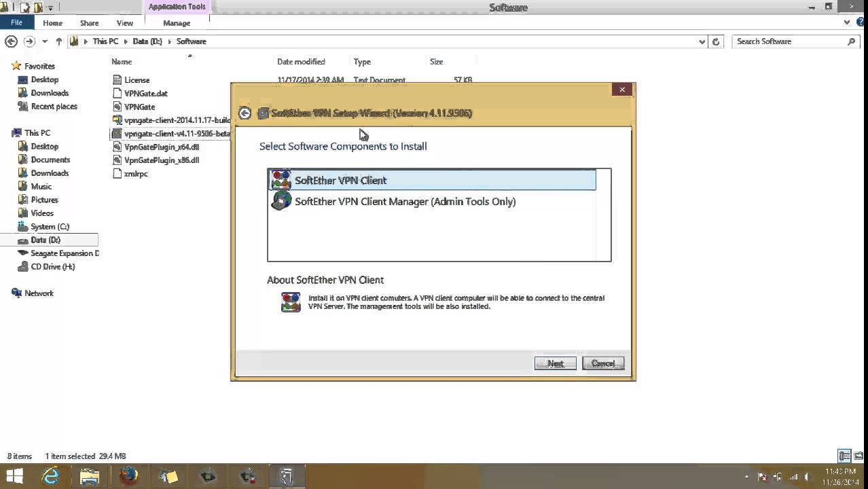This screenshot has height=489, width=868.
Task: Sort files by Date modified column
Action: (301, 62)
